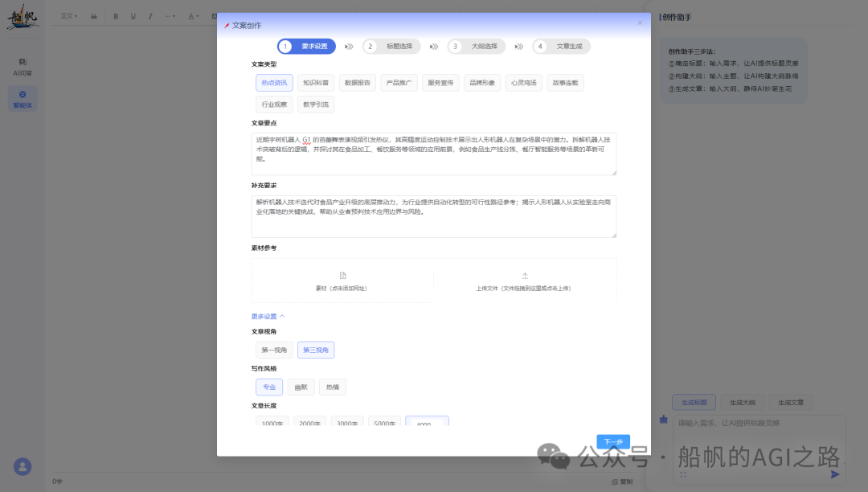This screenshot has height=492, width=868.
Task: Open 智能体 in the left sidebar
Action: 23,99
